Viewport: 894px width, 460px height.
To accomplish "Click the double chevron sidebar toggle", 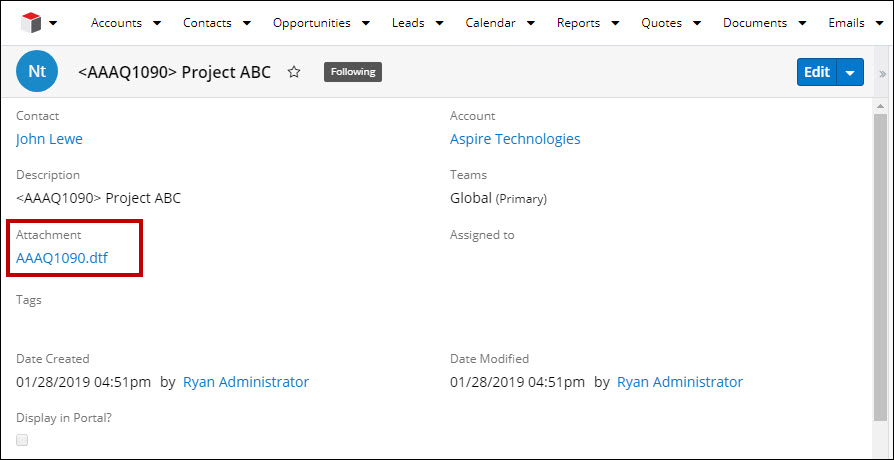I will point(882,73).
